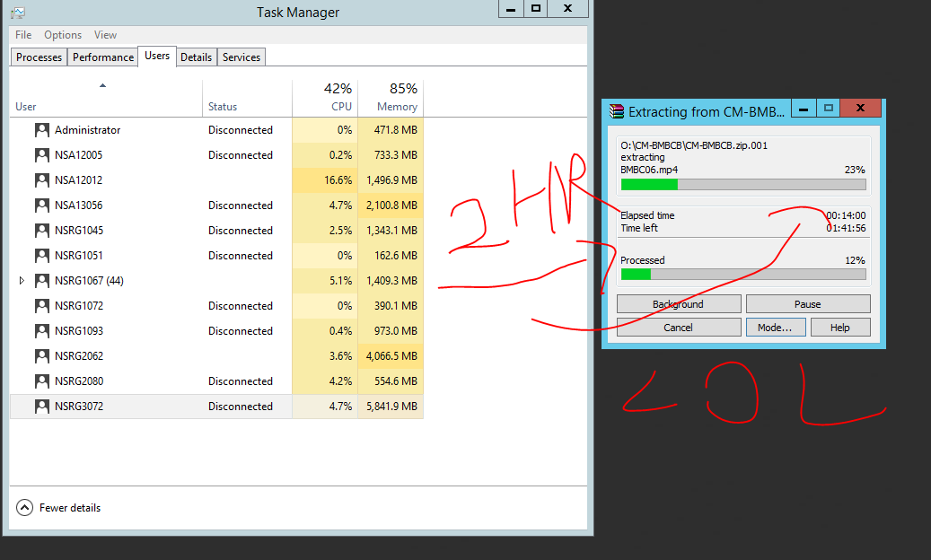Pause the extraction
The width and height of the screenshot is (931, 560).
808,304
